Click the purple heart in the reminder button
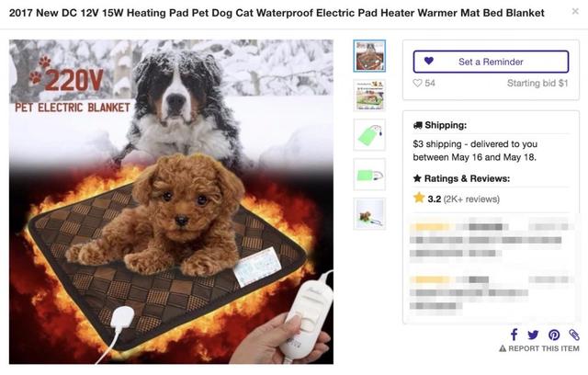The height and width of the screenshot is (375, 588). pos(429,61)
